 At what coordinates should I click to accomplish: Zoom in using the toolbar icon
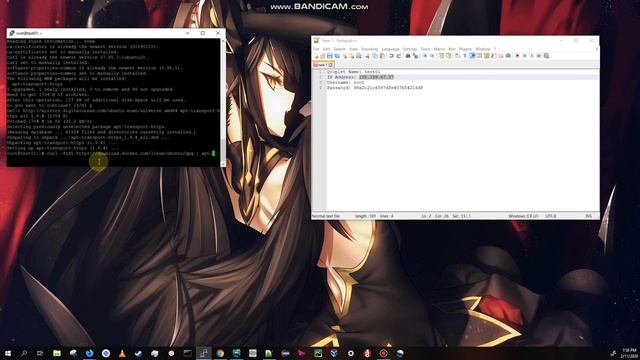tap(425, 56)
